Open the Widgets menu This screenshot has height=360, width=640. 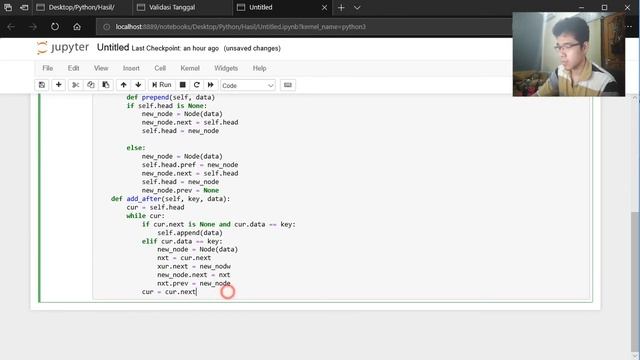click(x=226, y=68)
